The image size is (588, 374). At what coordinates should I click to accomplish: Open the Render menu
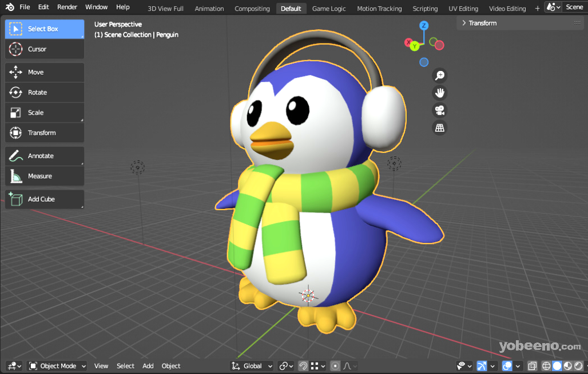coord(67,7)
